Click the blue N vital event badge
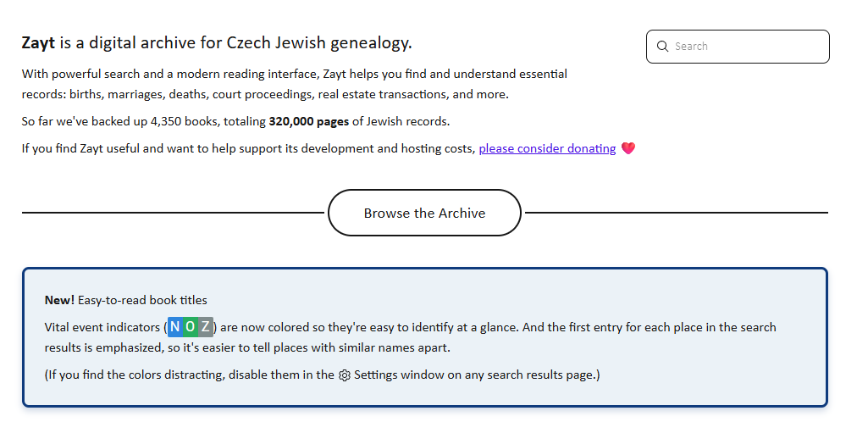The image size is (868, 433). (175, 327)
